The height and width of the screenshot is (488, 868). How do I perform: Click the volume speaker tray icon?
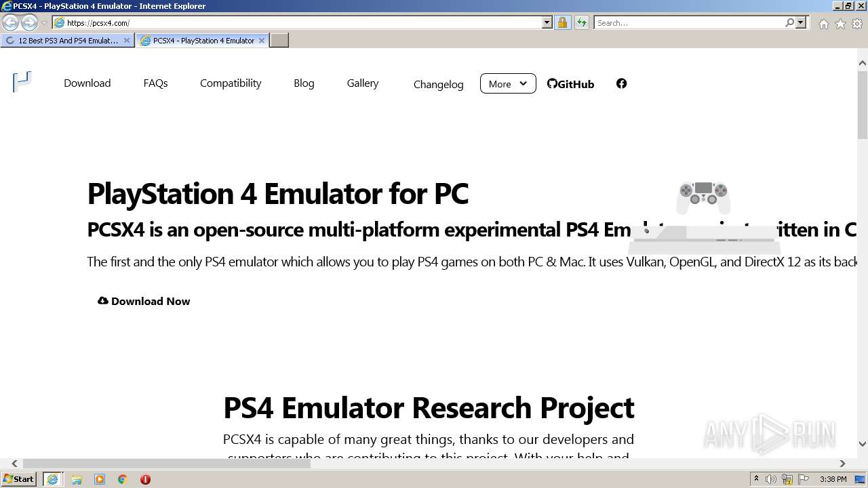point(770,479)
